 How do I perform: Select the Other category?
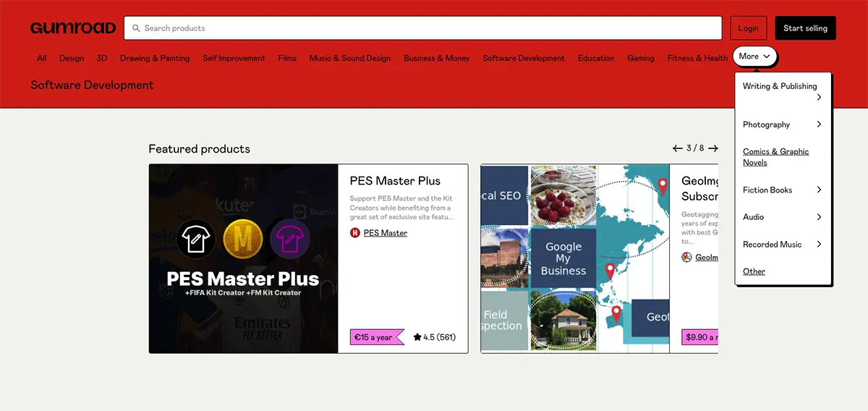tap(754, 271)
